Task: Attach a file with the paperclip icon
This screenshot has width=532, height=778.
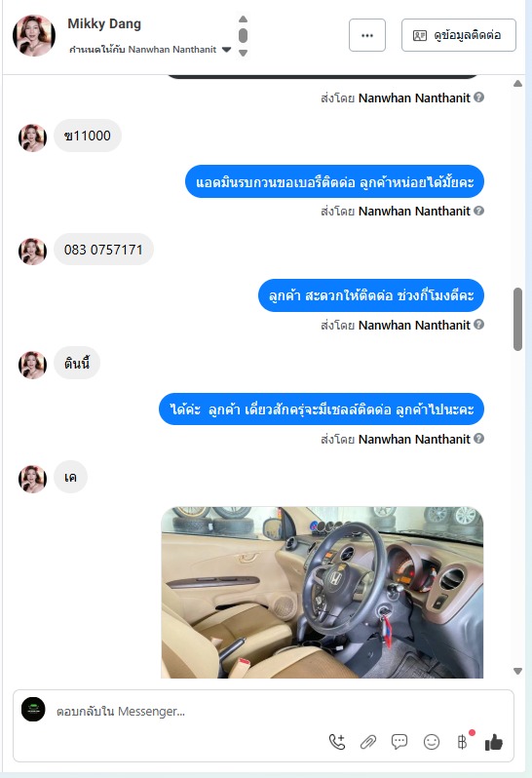Action: [368, 742]
